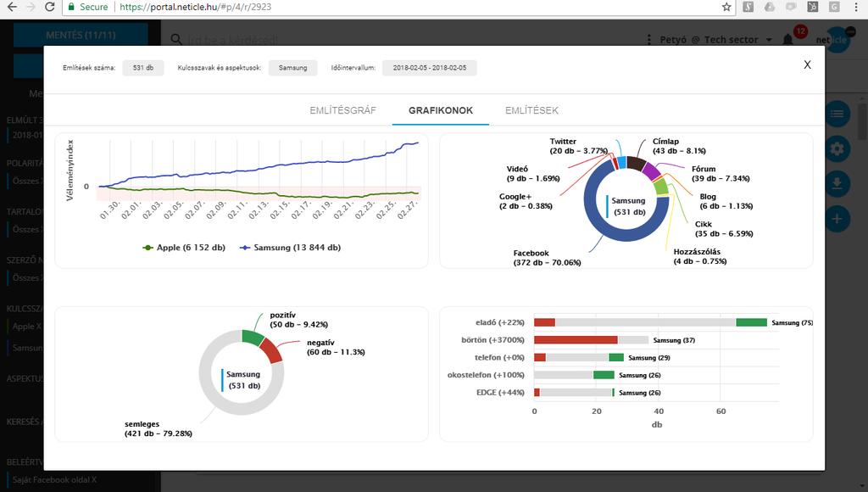Viewport: 868px width, 492px height.
Task: Click the Címlap (43 db – 8.1%) label
Action: [679, 146]
